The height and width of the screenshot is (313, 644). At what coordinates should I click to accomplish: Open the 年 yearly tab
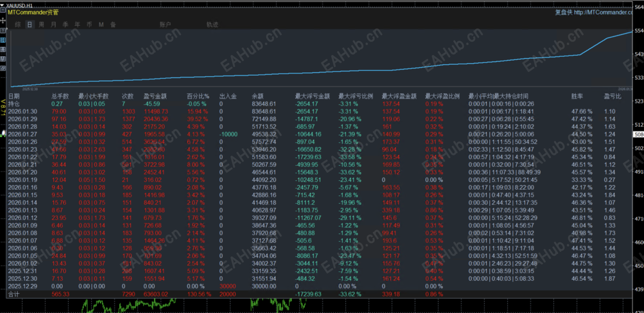[77, 25]
